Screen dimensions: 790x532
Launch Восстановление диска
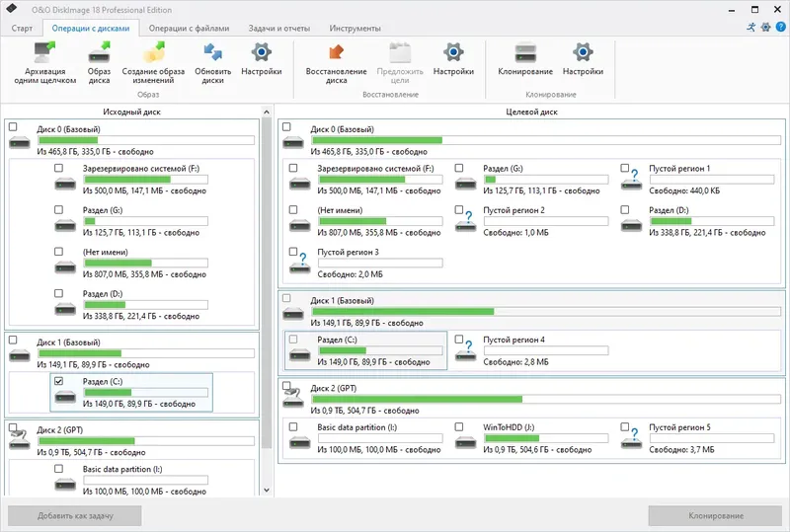pyautogui.click(x=336, y=63)
